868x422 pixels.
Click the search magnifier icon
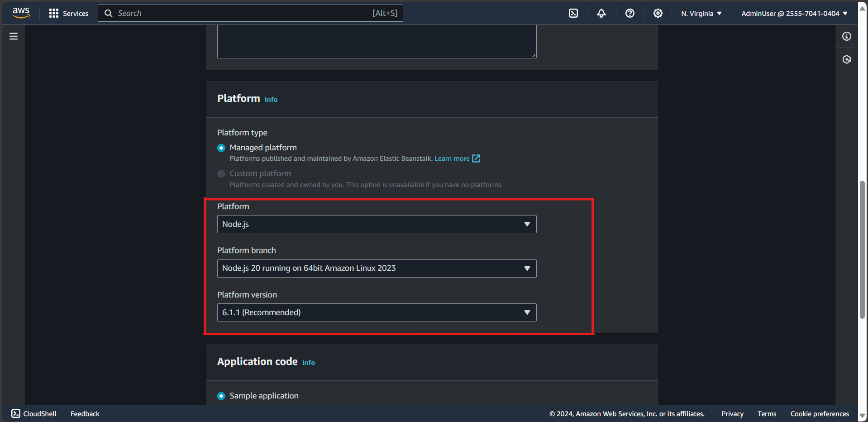pos(109,13)
